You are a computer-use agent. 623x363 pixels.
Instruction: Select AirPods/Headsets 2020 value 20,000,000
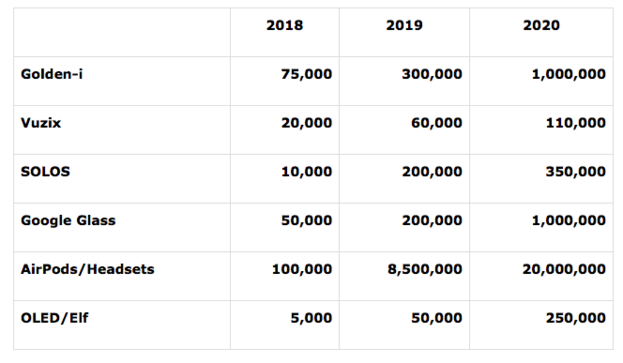coord(564,270)
